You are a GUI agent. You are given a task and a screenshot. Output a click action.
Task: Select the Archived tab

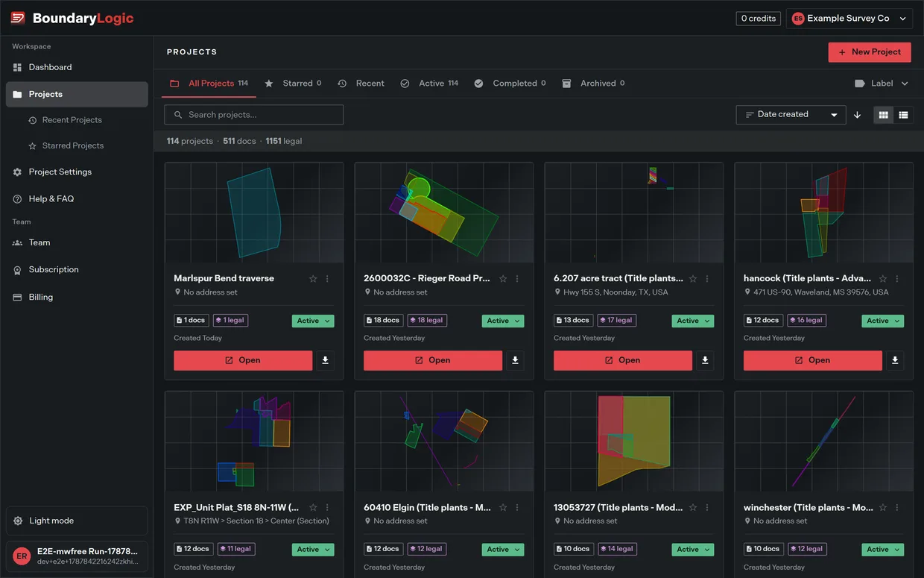coord(594,84)
